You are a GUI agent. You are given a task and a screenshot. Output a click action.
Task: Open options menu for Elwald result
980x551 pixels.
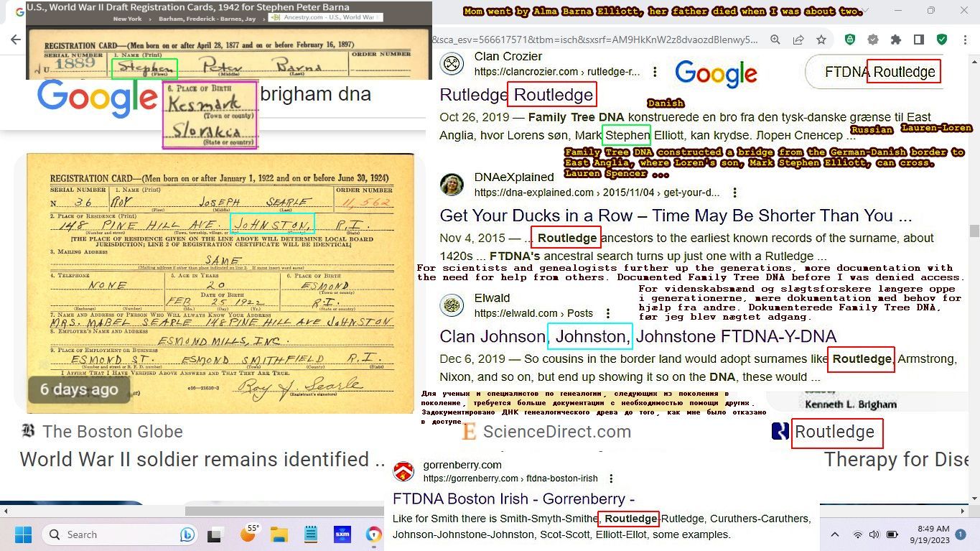pos(608,313)
